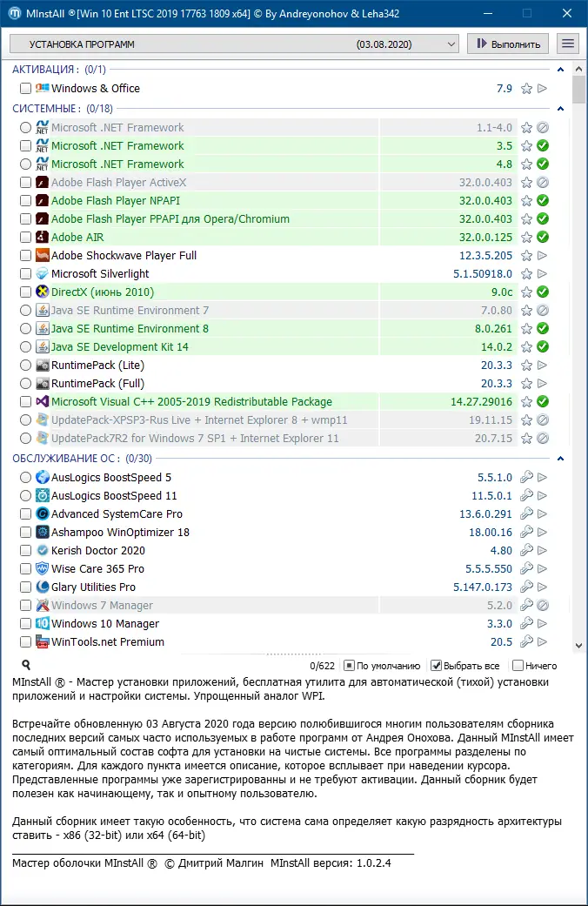
Task: Click star icon for RuntimePack (Lite)
Action: point(526,366)
